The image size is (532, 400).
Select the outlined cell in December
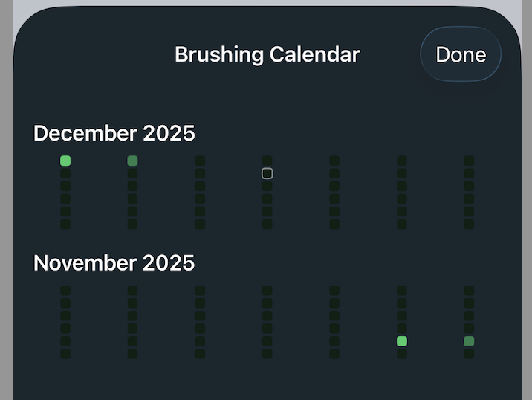point(267,173)
